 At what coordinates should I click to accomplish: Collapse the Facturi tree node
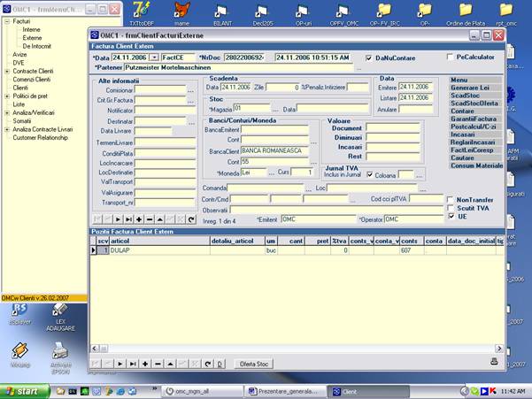pos(8,20)
